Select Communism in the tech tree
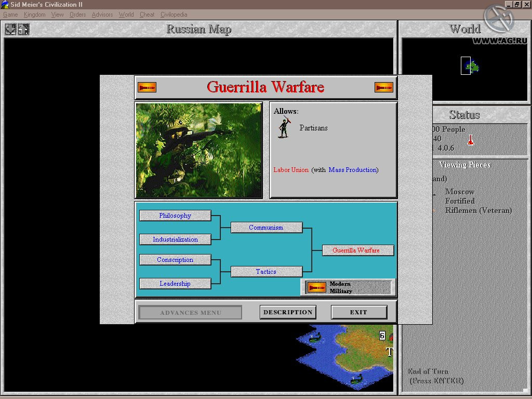This screenshot has height=399, width=532. point(267,228)
